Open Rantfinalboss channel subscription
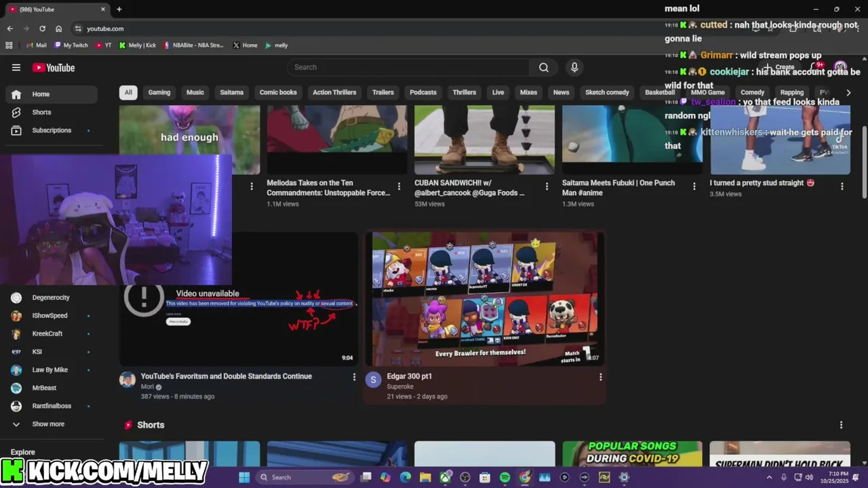The height and width of the screenshot is (488, 868). pos(52,406)
